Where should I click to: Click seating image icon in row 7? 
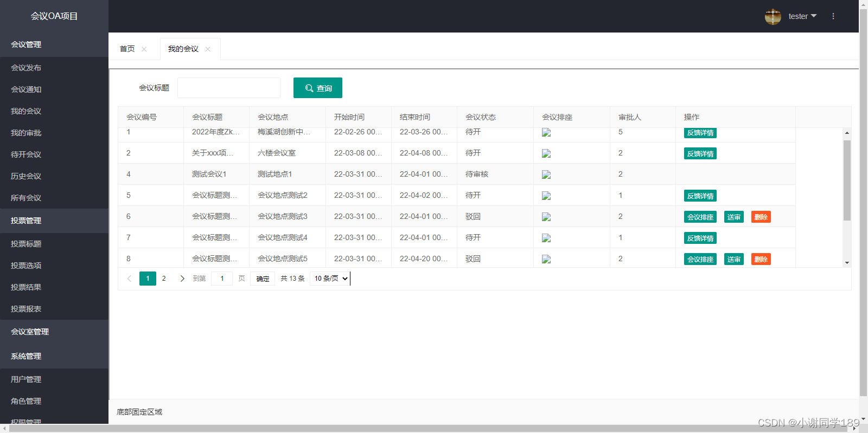(546, 238)
